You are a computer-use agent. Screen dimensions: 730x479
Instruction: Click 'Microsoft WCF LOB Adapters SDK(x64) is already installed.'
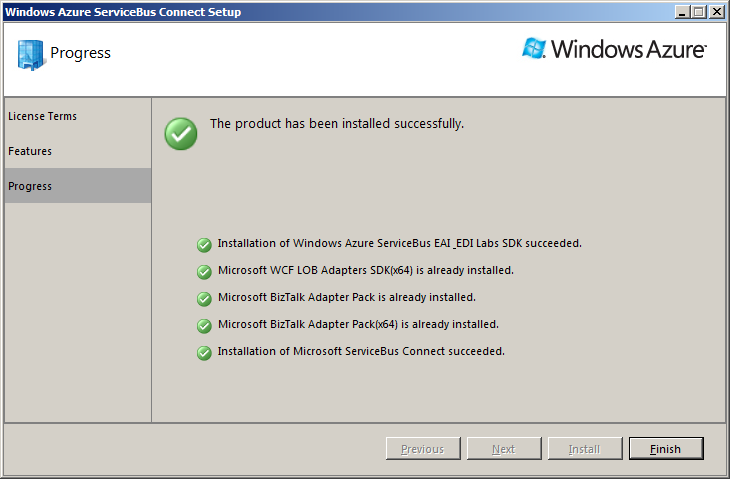(x=365, y=270)
